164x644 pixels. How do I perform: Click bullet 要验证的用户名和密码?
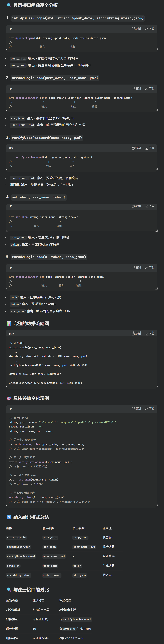[x=44, y=178]
